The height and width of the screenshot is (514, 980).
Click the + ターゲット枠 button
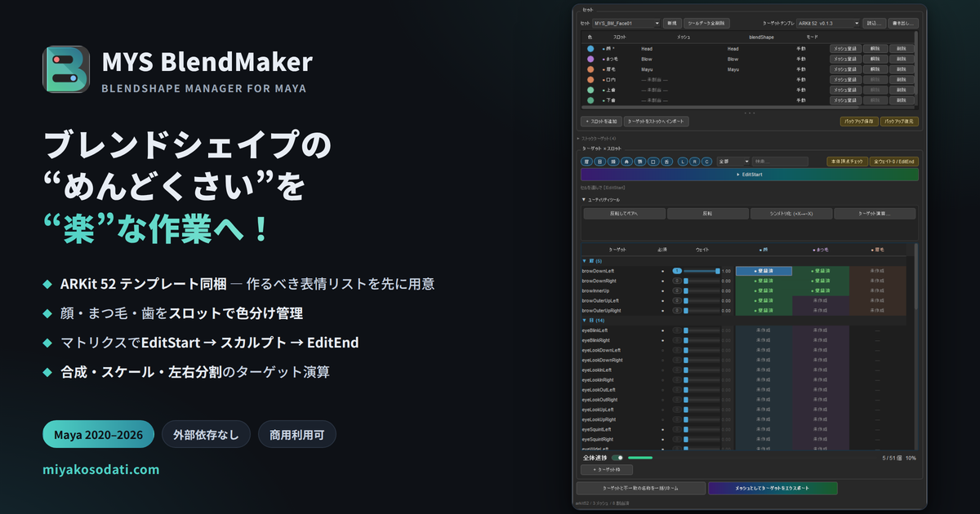[607, 470]
